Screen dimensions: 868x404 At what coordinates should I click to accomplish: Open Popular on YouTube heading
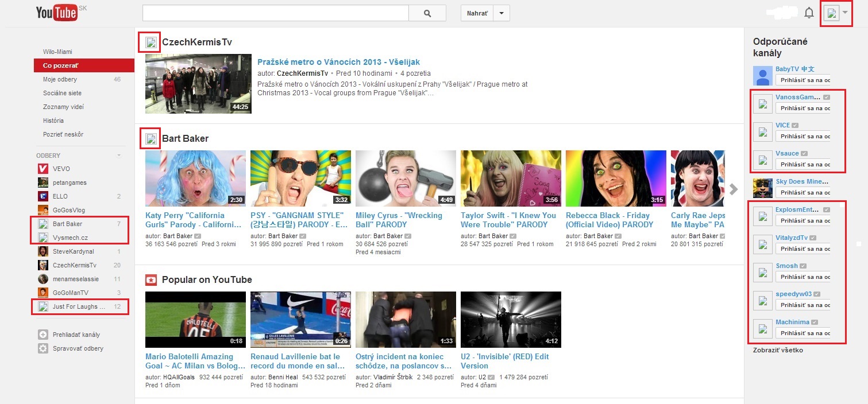point(207,279)
